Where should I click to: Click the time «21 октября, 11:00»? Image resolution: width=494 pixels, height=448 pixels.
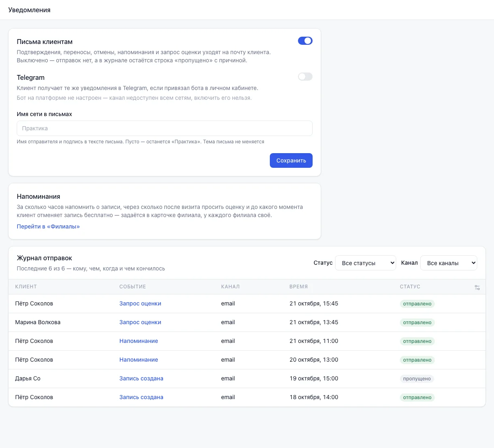point(314,341)
